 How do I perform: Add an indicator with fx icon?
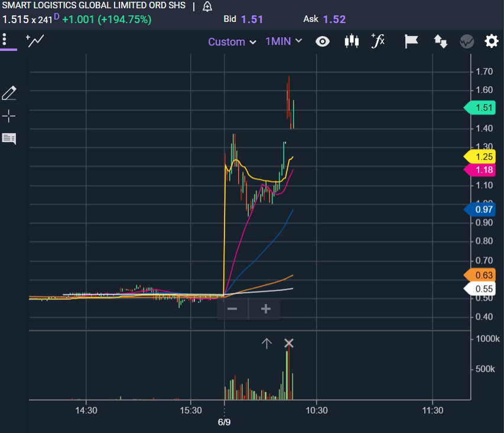[378, 41]
